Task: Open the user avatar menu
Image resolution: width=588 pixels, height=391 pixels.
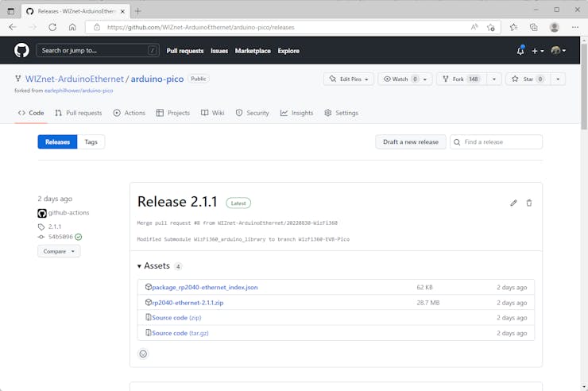Action: coord(558,51)
